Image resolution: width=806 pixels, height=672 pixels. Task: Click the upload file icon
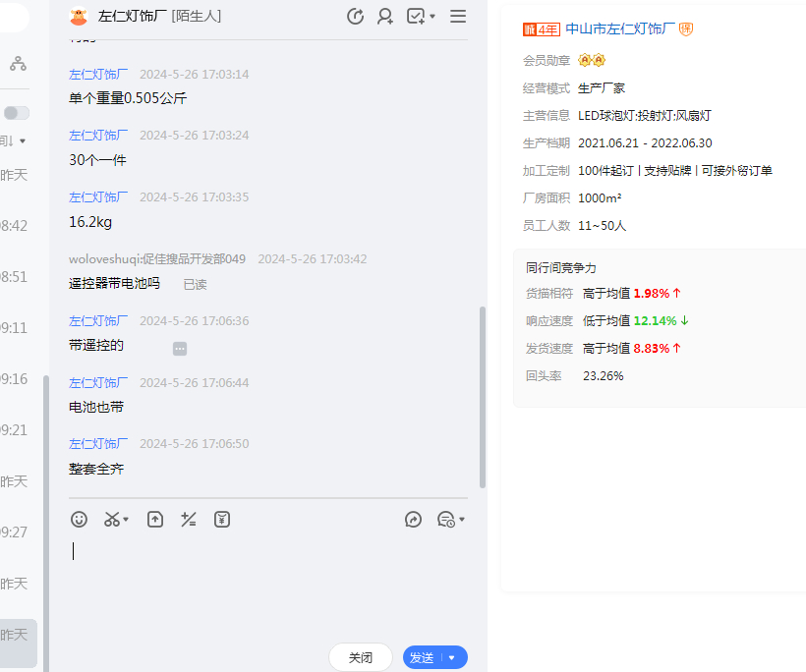point(155,520)
